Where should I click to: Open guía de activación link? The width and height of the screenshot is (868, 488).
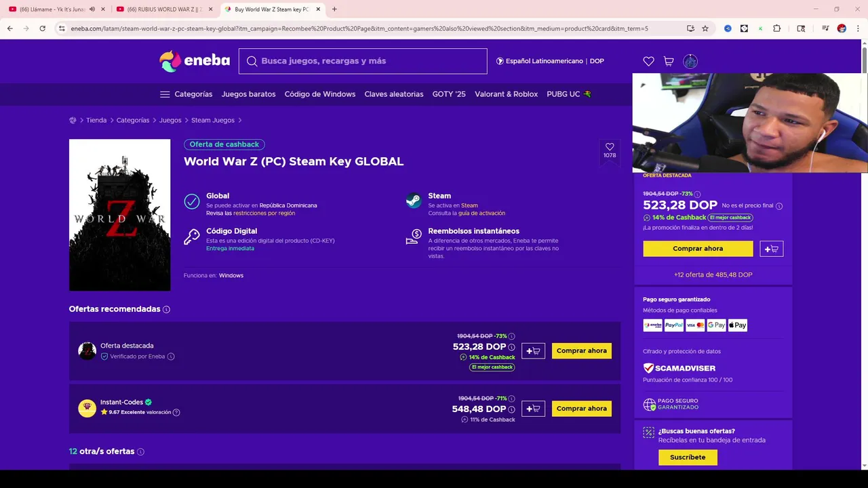(481, 213)
